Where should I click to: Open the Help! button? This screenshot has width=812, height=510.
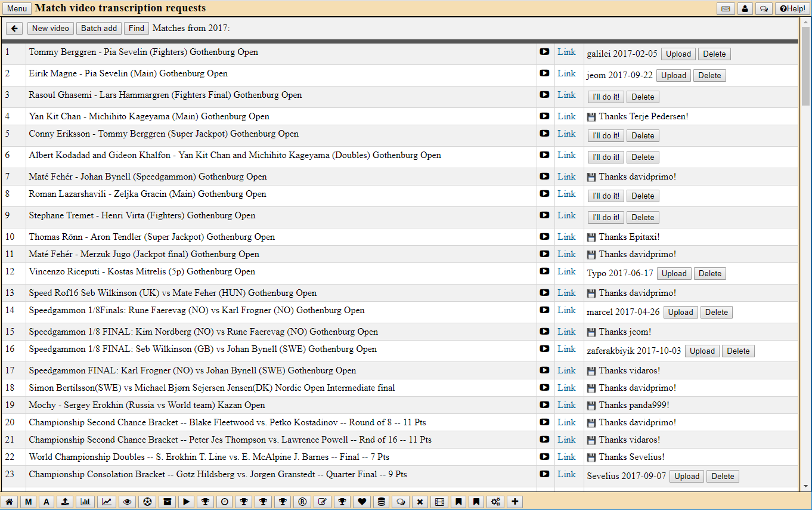point(792,9)
